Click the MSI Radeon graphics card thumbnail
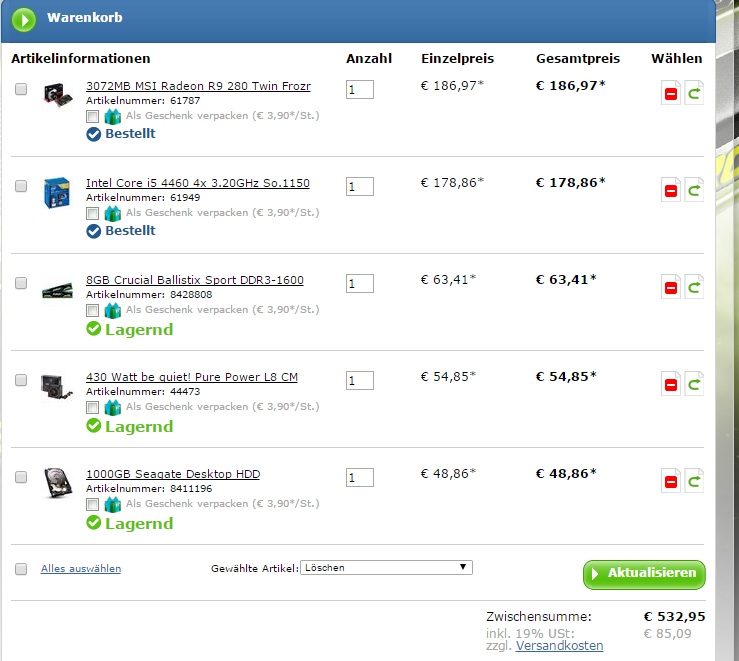Image resolution: width=739 pixels, height=661 pixels. coord(58,95)
